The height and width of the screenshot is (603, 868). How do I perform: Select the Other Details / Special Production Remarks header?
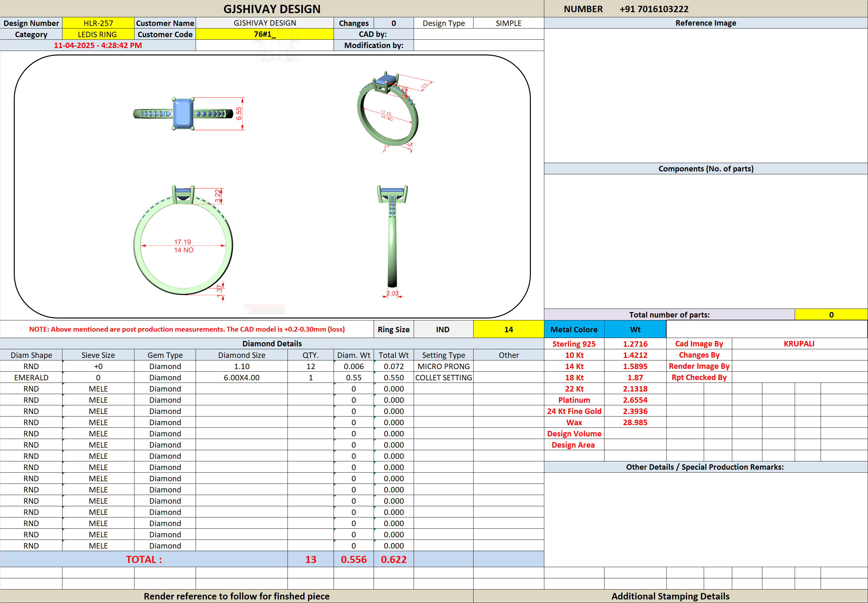(x=706, y=467)
